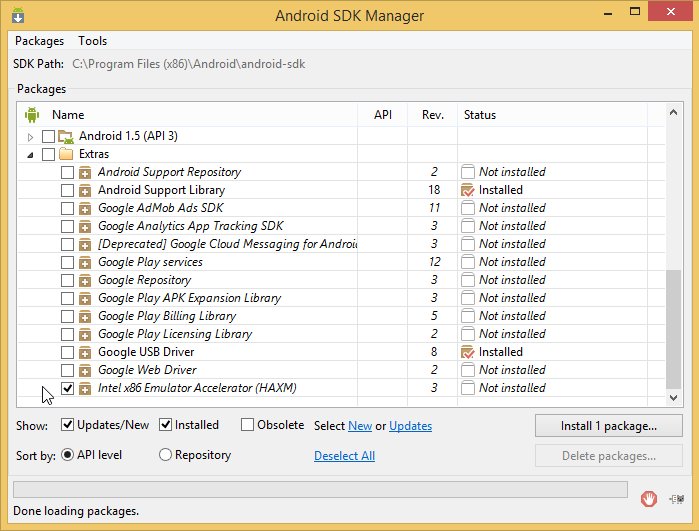Check the Android 1.5 (API 3) checkbox
The width and height of the screenshot is (699, 531).
(x=48, y=136)
